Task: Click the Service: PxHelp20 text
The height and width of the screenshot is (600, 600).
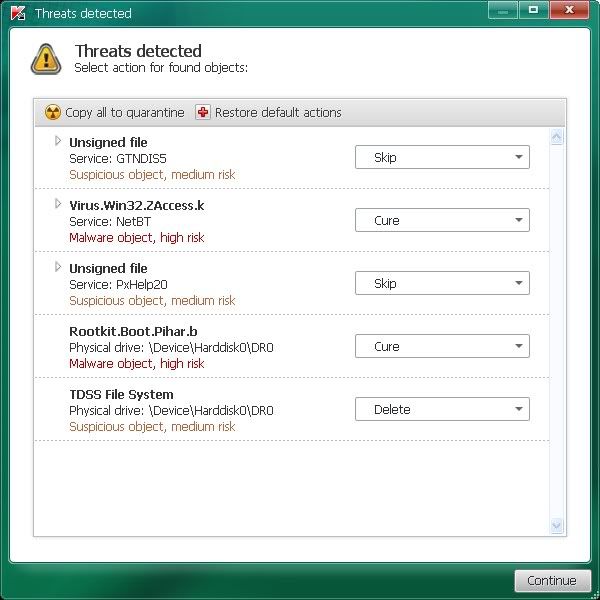Action: pos(118,285)
